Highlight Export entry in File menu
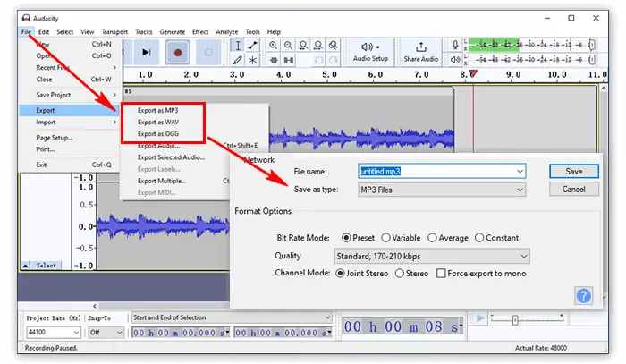Screen dimensions: 626x364 tap(71, 110)
